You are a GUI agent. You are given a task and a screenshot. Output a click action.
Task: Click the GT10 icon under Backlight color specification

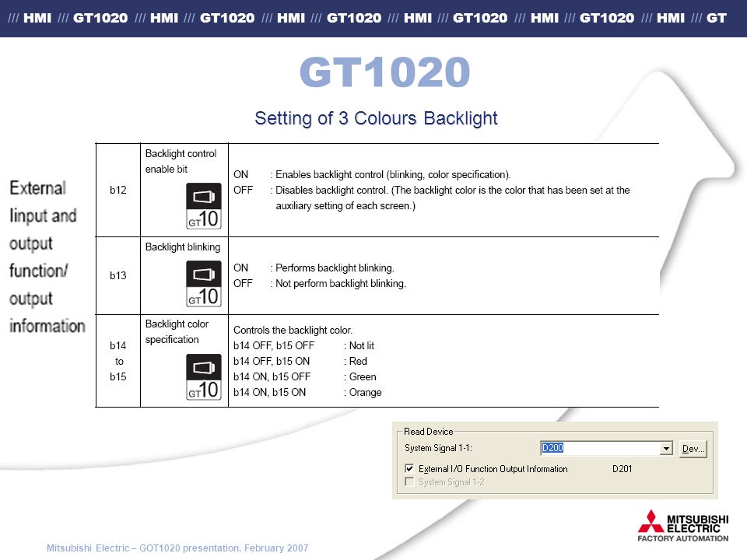(x=203, y=377)
